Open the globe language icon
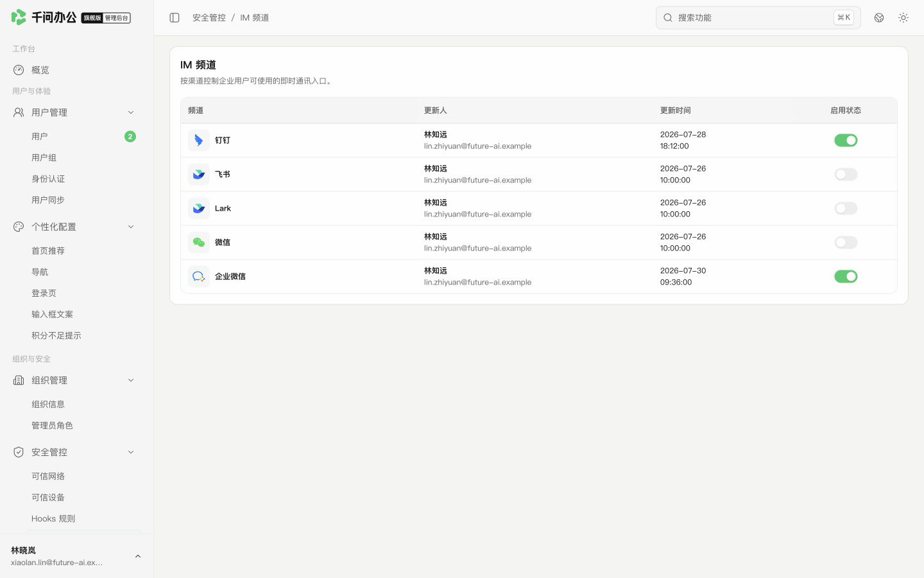 (879, 17)
